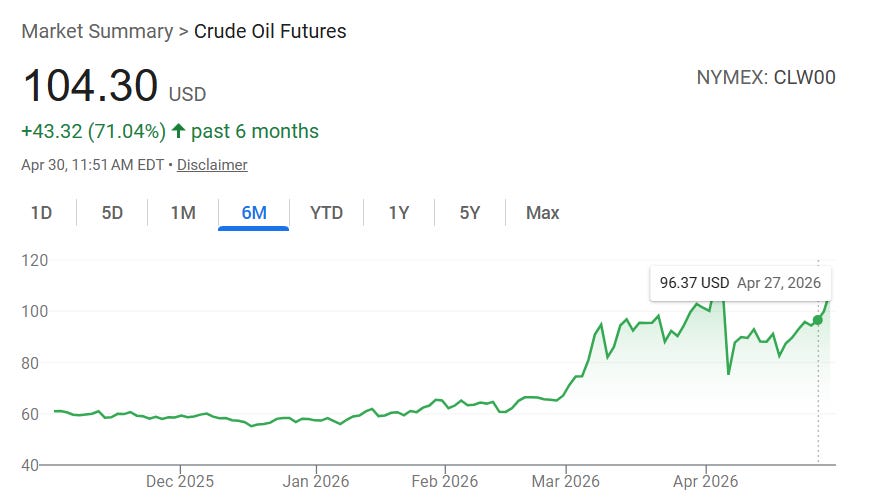Image resolution: width=873 pixels, height=503 pixels.
Task: Switch to the 1D time range tab
Action: [41, 213]
